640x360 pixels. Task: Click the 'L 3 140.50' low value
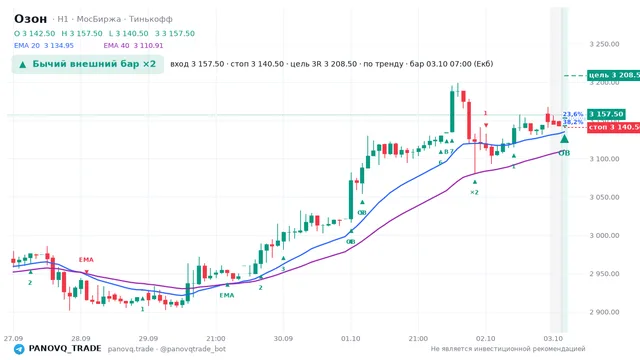pyautogui.click(x=129, y=33)
